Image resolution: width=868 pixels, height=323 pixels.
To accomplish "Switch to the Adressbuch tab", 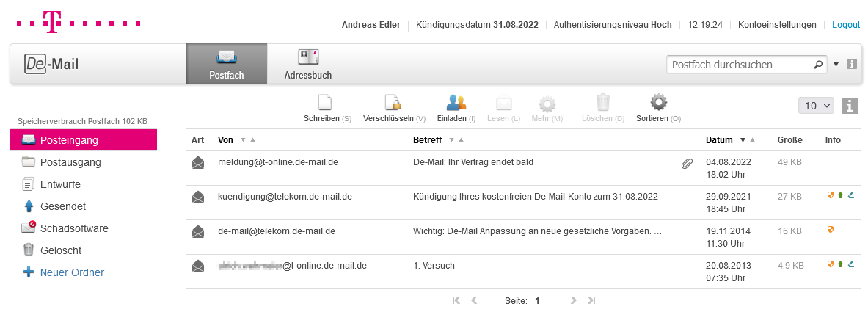I will pos(307,64).
